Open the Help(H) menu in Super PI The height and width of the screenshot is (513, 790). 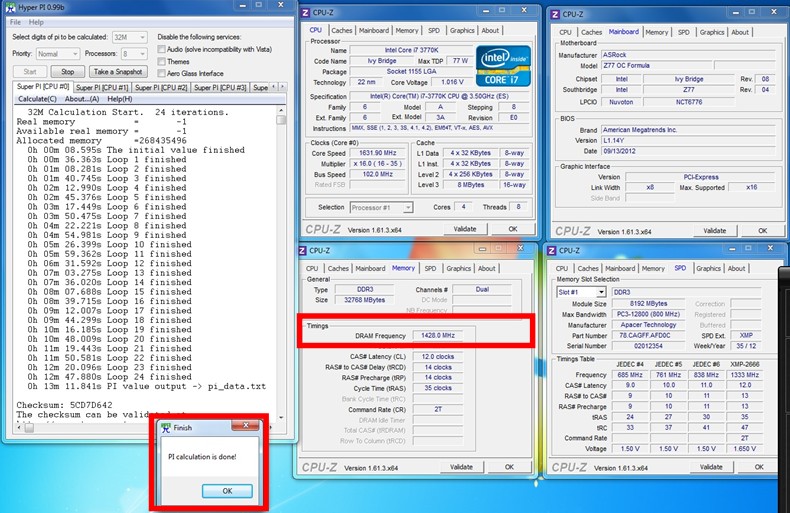[120, 99]
